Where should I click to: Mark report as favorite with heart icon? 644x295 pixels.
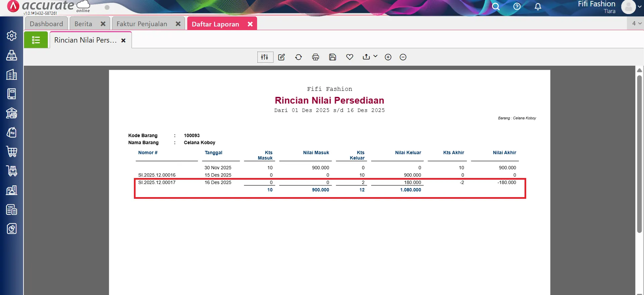coord(349,57)
